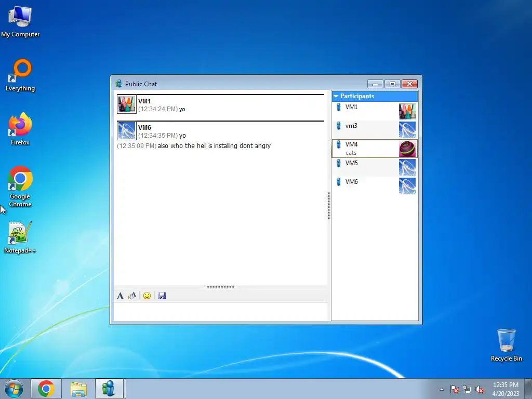Select participant vm3 in the list
Image resolution: width=532 pixels, height=399 pixels.
click(x=375, y=129)
